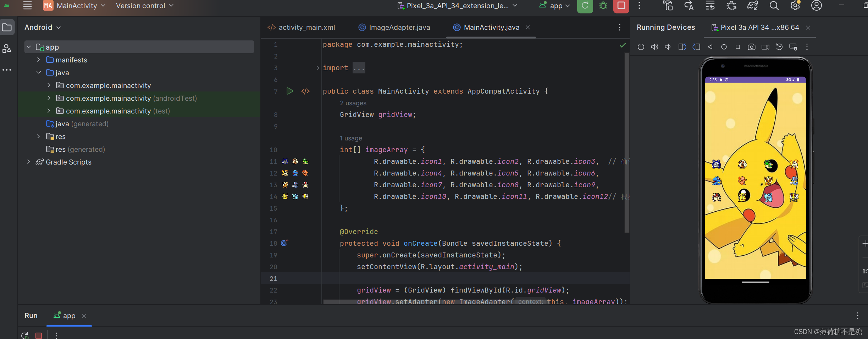Switch to activity_main.xml tab
Viewport: 868px width, 339px height.
click(x=301, y=27)
